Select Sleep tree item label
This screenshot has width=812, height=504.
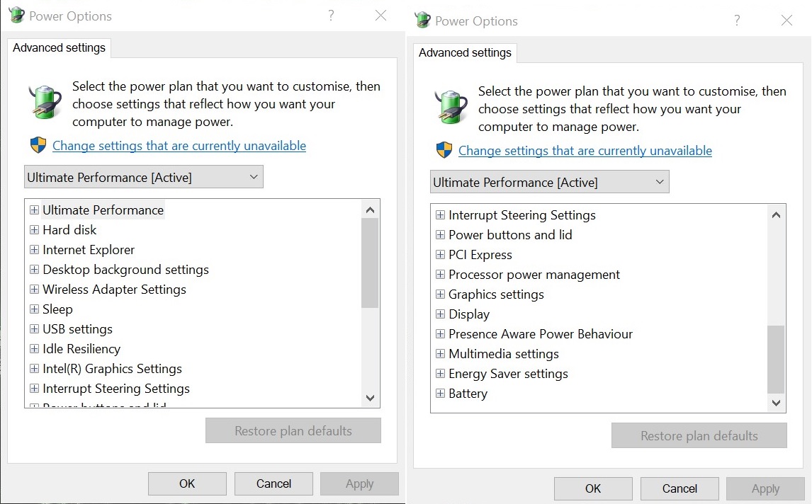[57, 309]
